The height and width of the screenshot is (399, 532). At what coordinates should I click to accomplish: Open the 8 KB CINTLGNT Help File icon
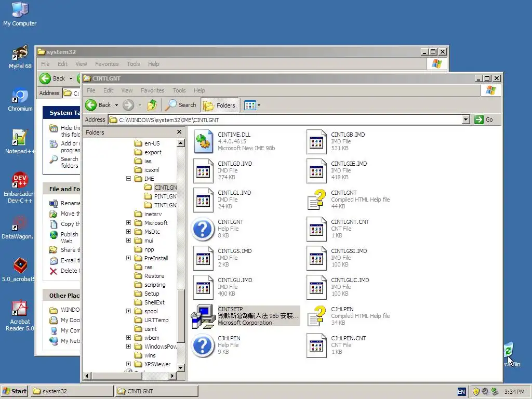(x=203, y=229)
